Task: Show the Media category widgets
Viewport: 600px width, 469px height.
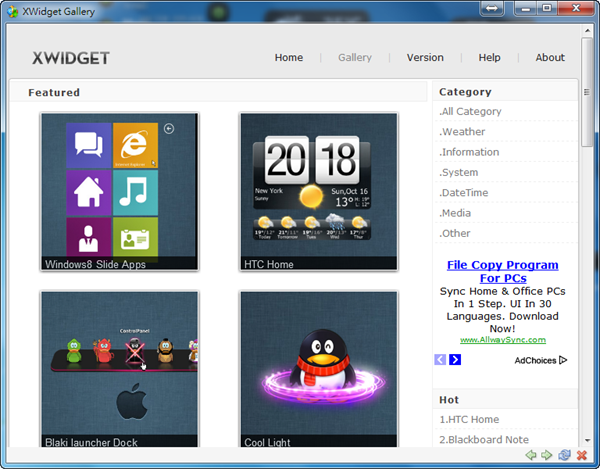Action: tap(455, 213)
